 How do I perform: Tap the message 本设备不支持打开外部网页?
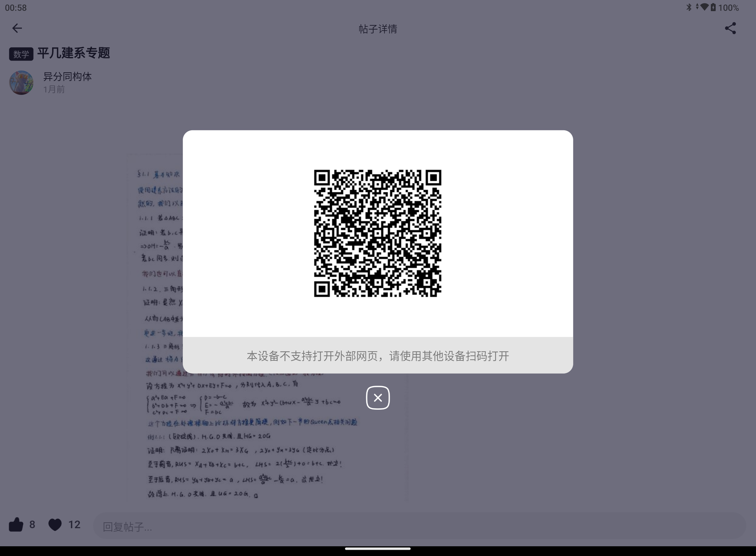tap(378, 356)
